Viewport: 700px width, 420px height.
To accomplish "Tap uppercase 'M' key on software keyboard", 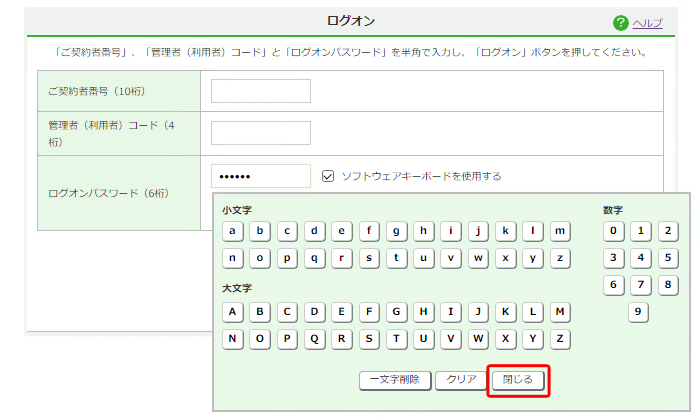I will [560, 311].
